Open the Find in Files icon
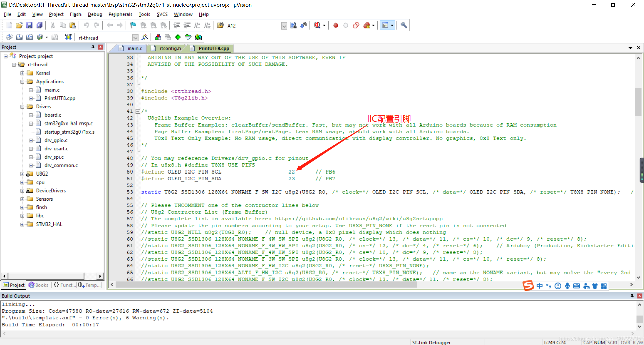The width and height of the screenshot is (644, 345). click(220, 25)
